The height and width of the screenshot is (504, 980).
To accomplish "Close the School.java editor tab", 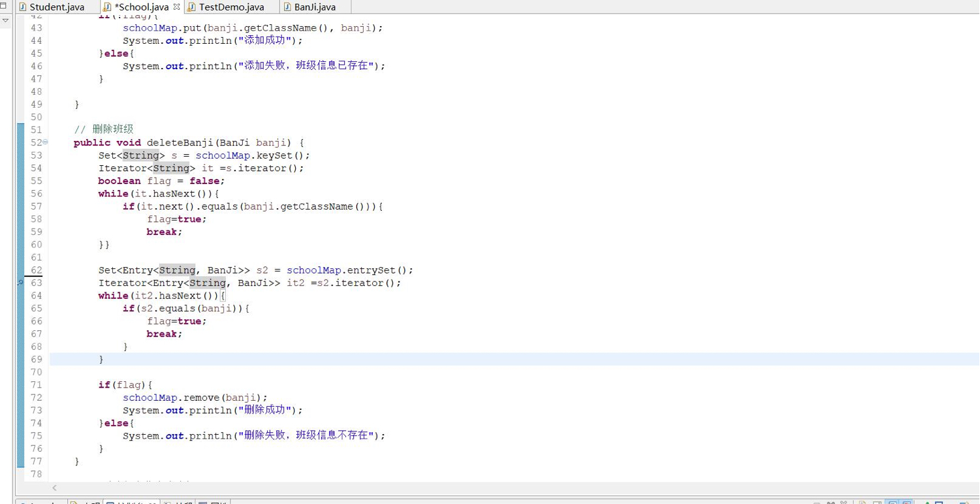I will 175,7.
